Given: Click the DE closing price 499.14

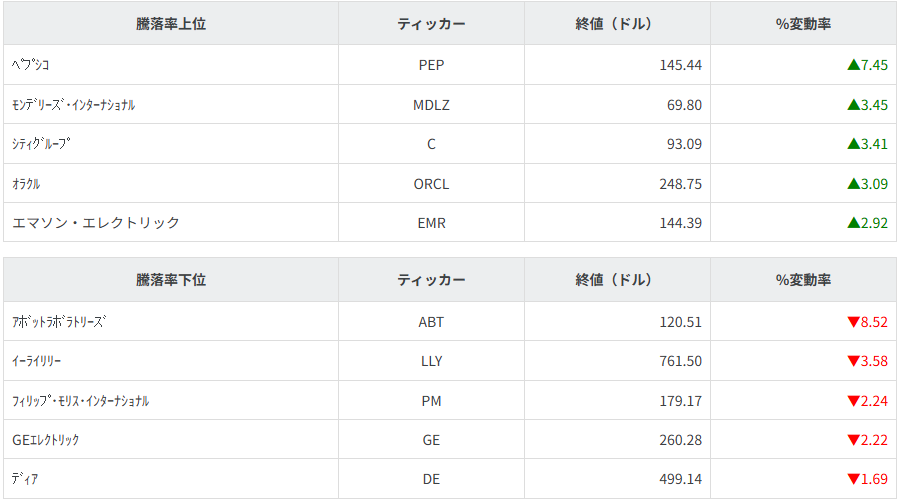Looking at the screenshot, I should [680, 479].
